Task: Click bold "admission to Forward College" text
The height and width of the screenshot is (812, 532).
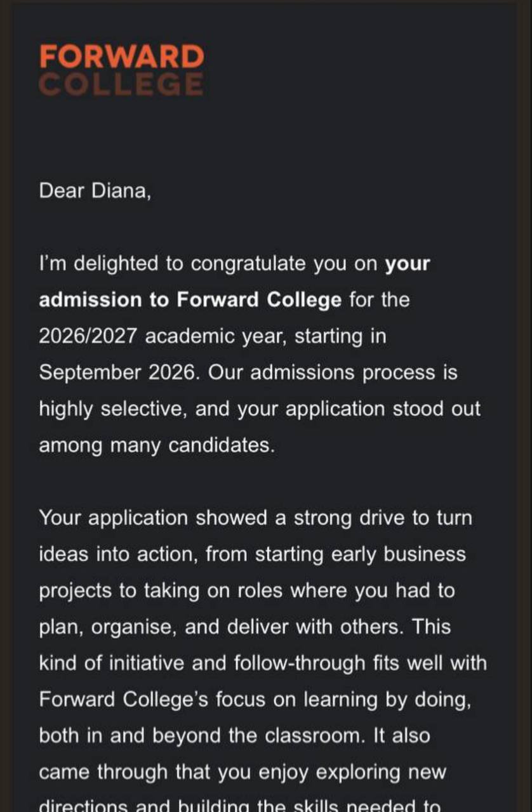Action: [190, 300]
